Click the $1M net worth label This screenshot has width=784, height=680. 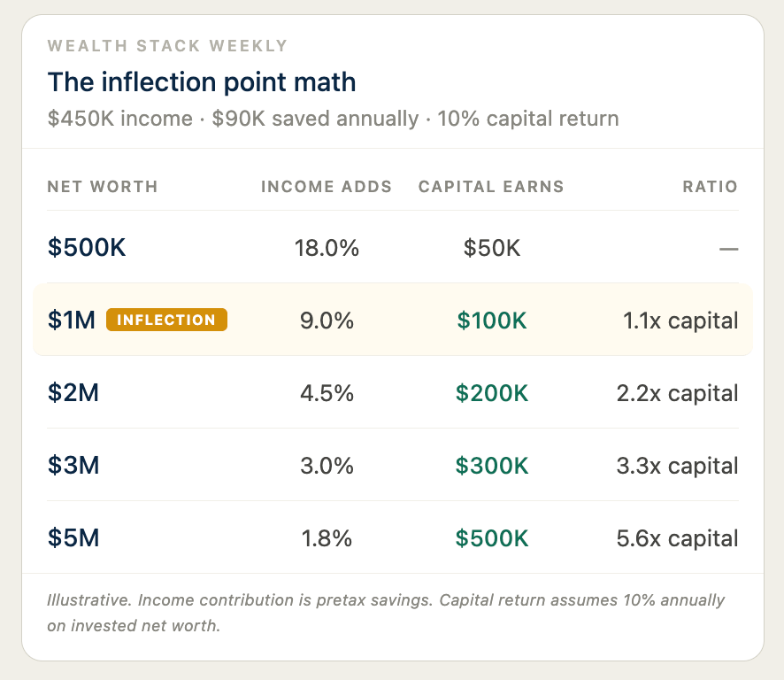coord(72,321)
